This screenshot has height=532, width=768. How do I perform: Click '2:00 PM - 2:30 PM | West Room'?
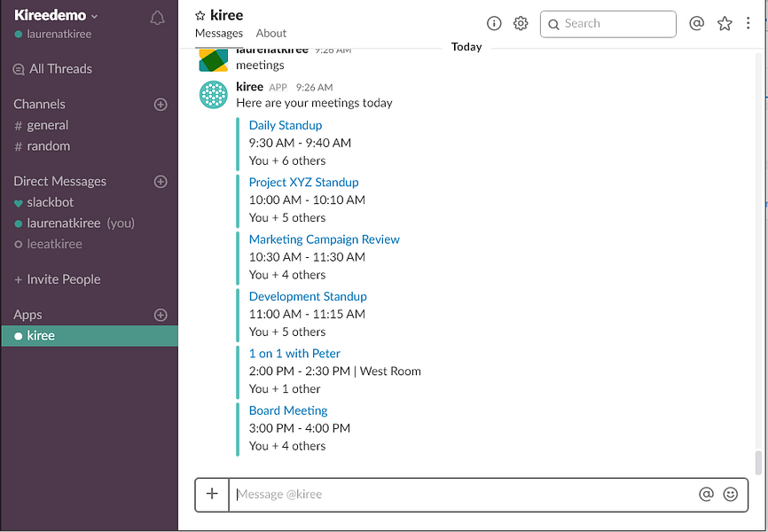(334, 372)
